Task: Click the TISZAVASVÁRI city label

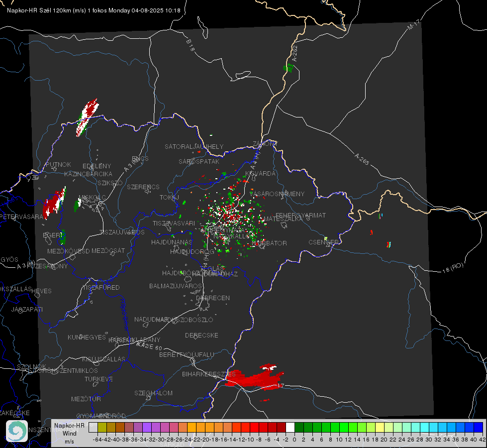Action: pyautogui.click(x=174, y=223)
